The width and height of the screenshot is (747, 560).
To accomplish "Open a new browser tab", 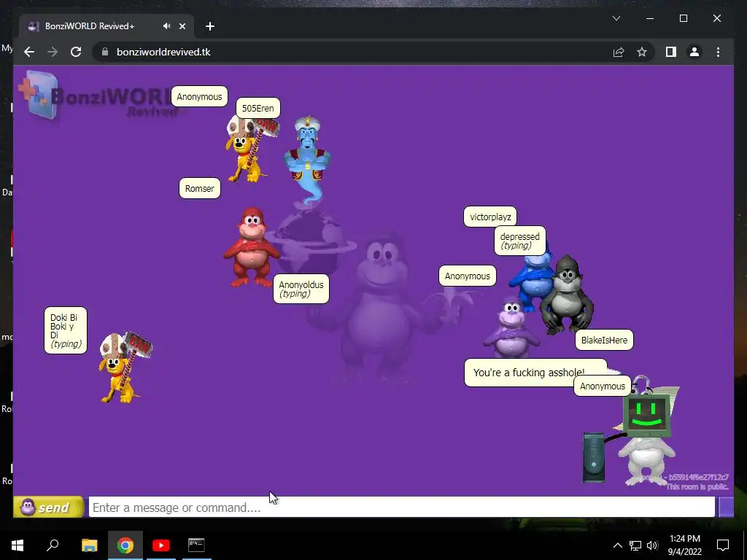I will pyautogui.click(x=210, y=26).
